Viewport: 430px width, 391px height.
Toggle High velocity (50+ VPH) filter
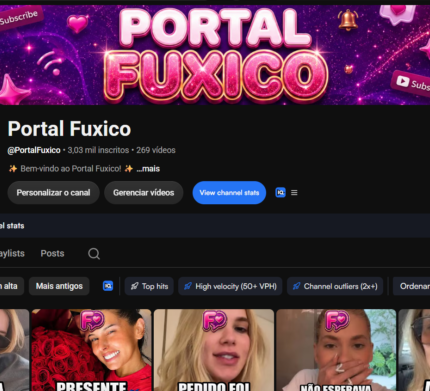point(230,286)
